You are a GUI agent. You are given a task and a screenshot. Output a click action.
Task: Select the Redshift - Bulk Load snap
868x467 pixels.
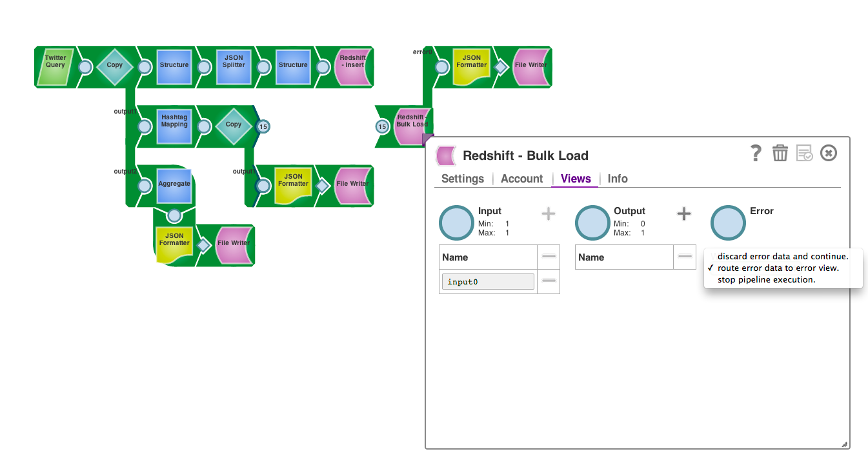click(x=412, y=126)
